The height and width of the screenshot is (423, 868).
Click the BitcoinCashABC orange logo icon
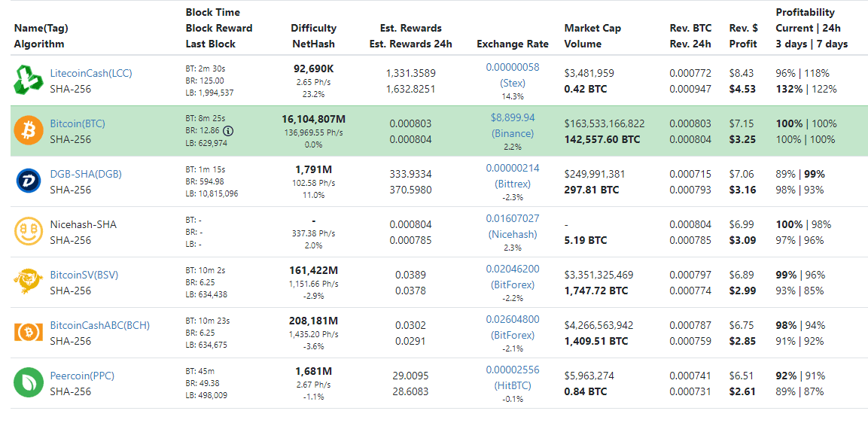point(29,332)
